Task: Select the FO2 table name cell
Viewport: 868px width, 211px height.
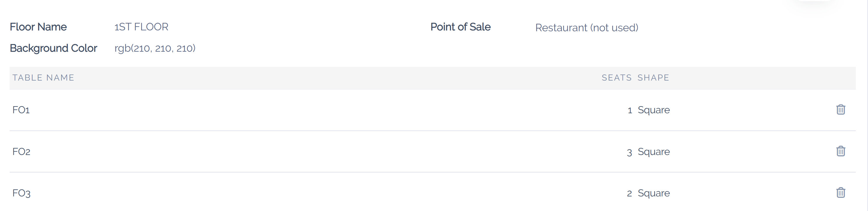Action: 22,151
